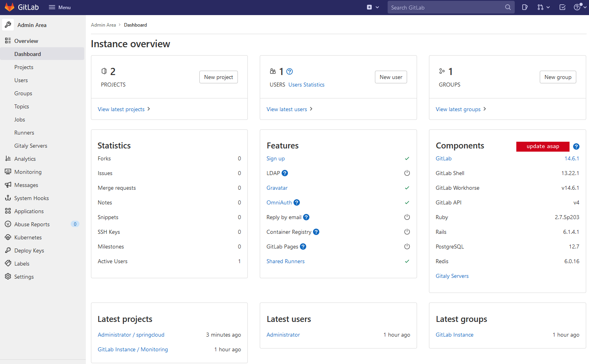Click GitLab Pages power icon

coord(407,247)
